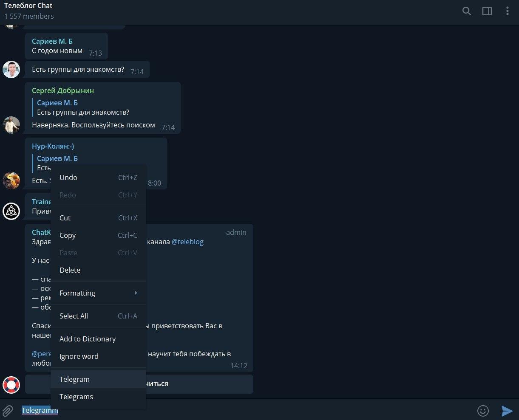
Task: Click the admin label on bot message
Action: [236, 232]
